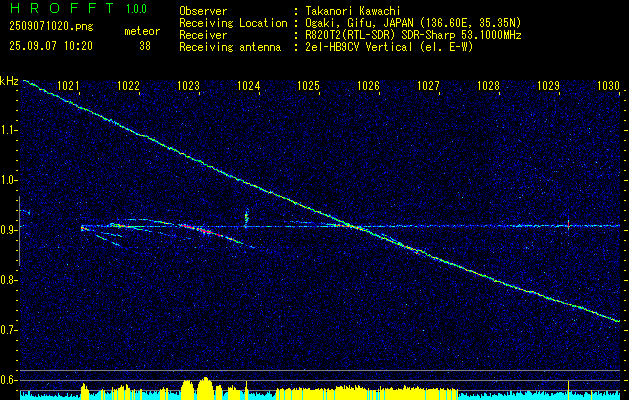The height and width of the screenshot is (400, 629).
Task: Click the meteor count 38
Action: click(x=145, y=46)
